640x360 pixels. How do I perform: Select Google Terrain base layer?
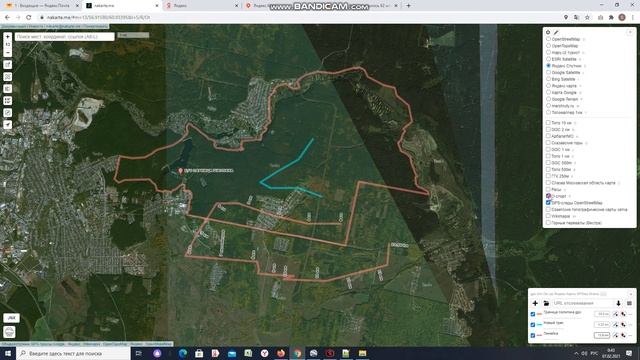[548, 99]
